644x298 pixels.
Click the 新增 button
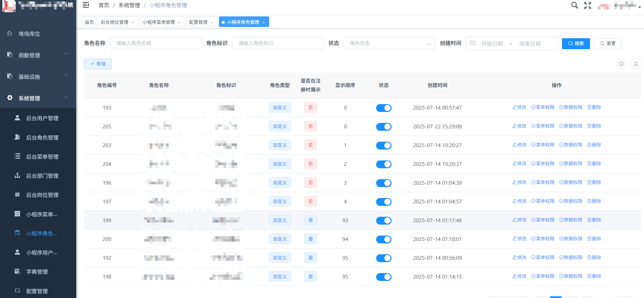[98, 64]
